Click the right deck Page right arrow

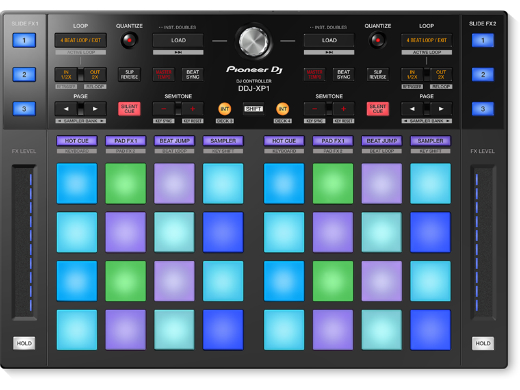click(441, 109)
